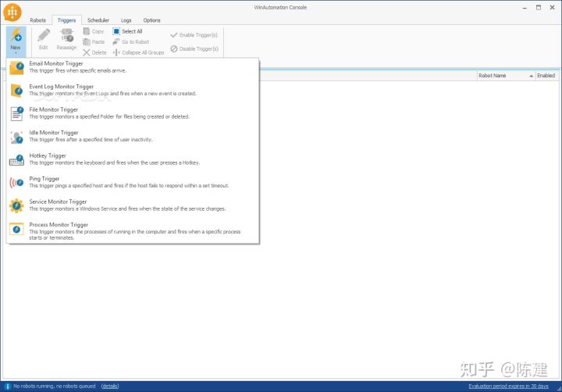Image resolution: width=562 pixels, height=392 pixels.
Task: Select Ping Trigger menu title
Action: pyautogui.click(x=44, y=178)
